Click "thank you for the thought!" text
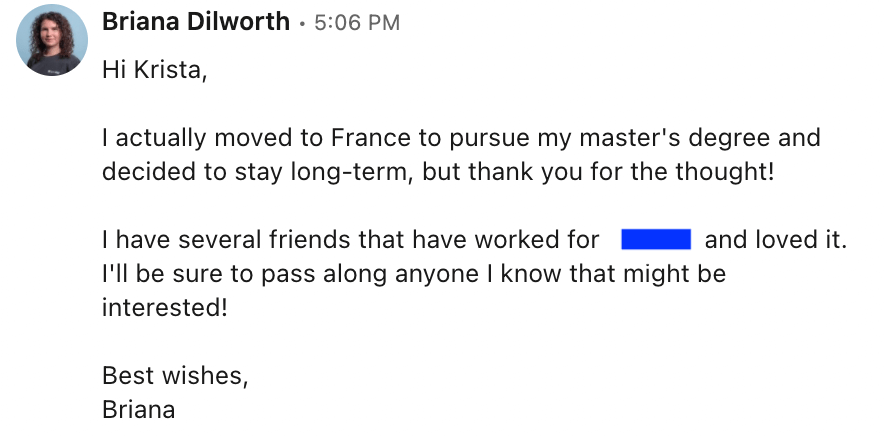Screen dimensions: 884x436 point(646,171)
